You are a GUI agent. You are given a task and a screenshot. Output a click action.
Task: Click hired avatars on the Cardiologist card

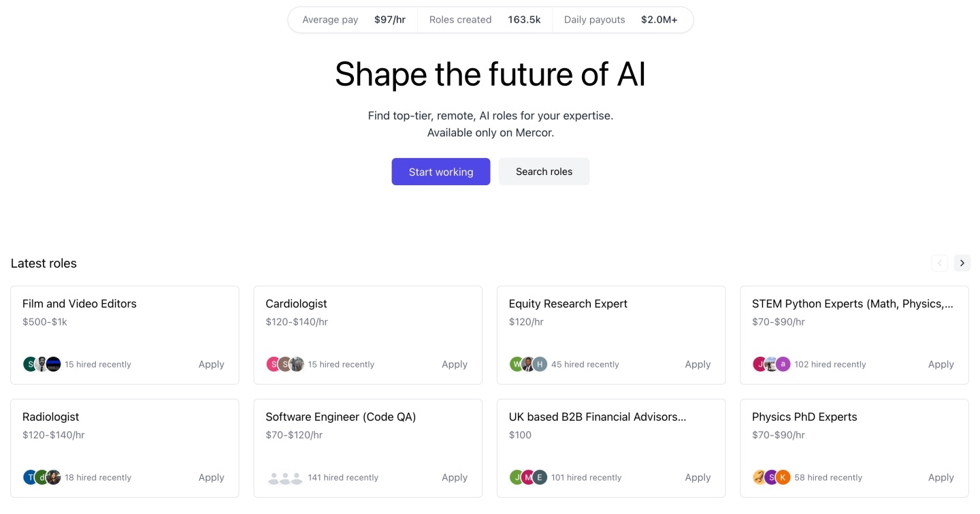pos(285,364)
